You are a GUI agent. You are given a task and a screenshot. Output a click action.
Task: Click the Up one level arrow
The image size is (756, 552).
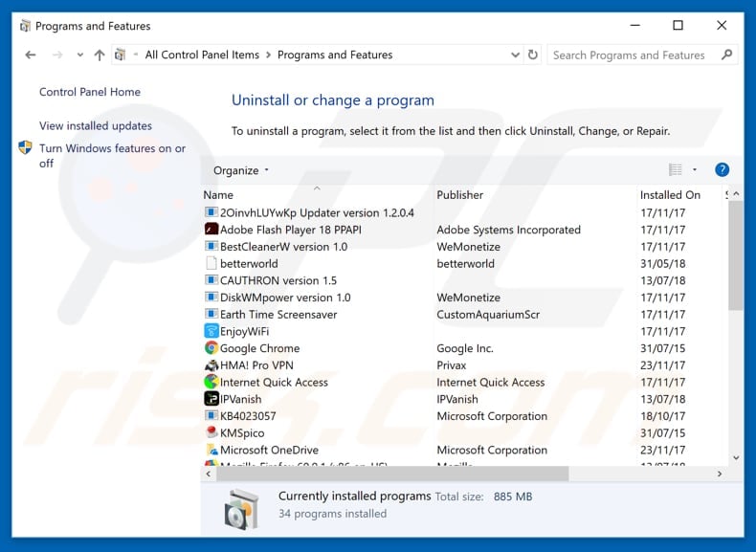(100, 55)
